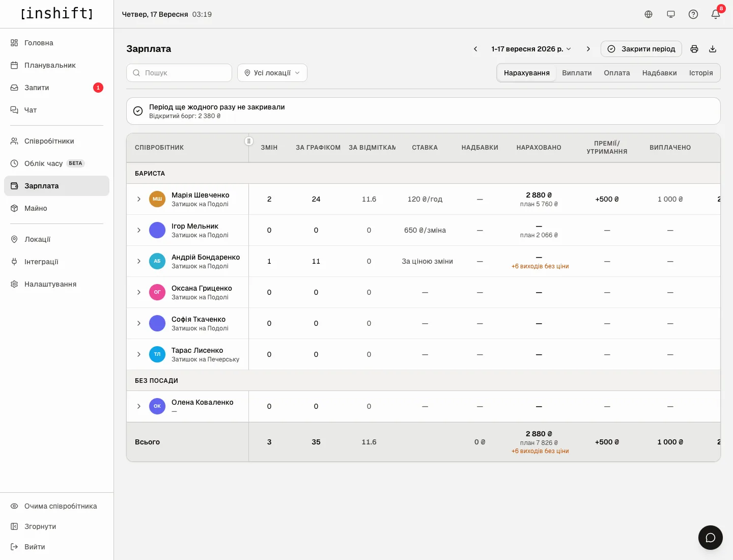733x560 pixels.
Task: Open Співробітники page
Action: click(x=57, y=141)
